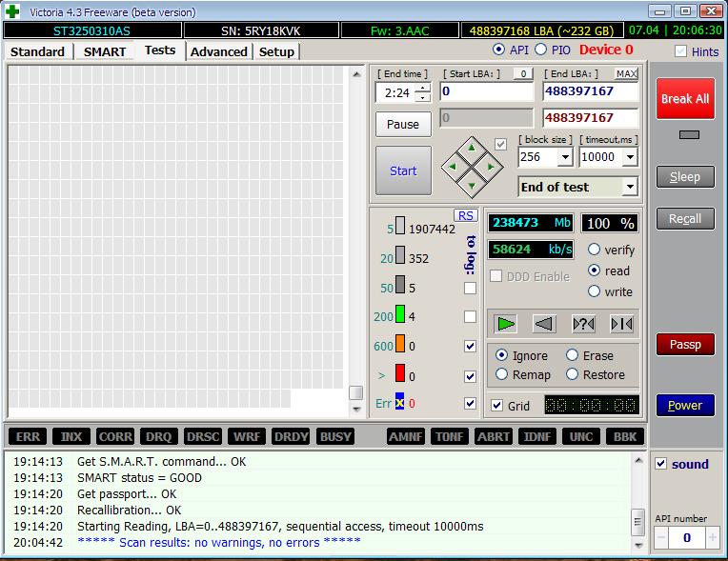Screen dimensions: 728x561
Task: Click the Start LBA input field
Action: click(486, 91)
